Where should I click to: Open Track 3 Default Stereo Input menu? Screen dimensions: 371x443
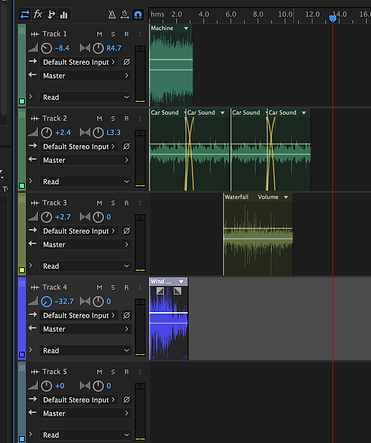point(79,231)
